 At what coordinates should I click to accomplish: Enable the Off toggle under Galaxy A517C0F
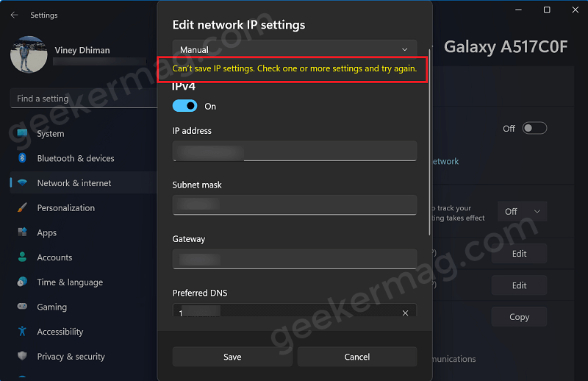(534, 129)
